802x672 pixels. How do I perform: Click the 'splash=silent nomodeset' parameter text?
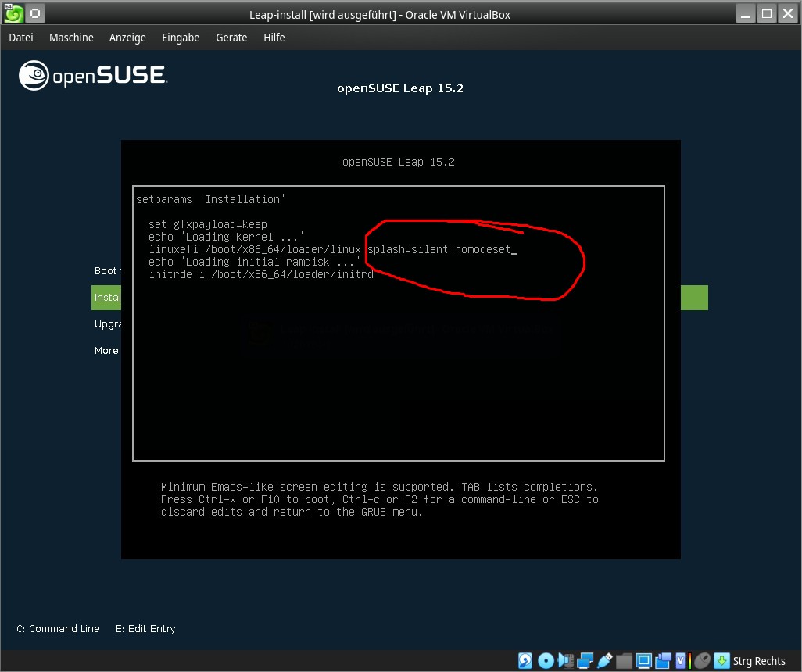tap(439, 249)
